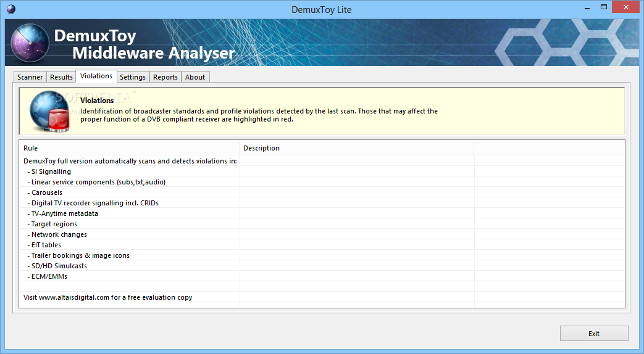
Task: Click the radar globe logo in banner
Action: point(30,43)
